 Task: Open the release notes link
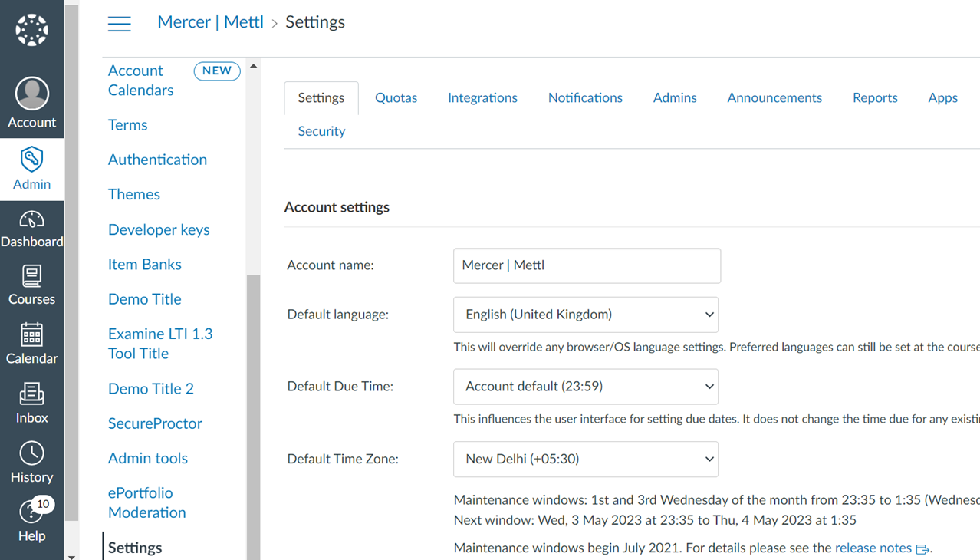click(x=873, y=548)
